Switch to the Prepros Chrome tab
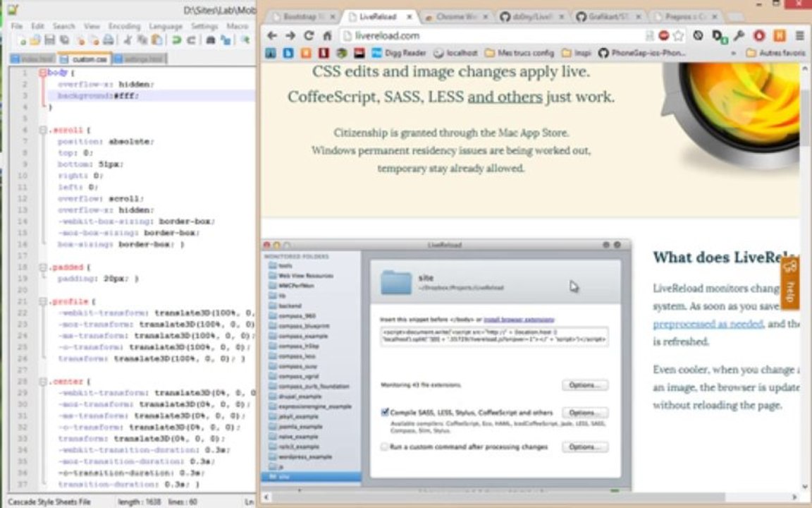The image size is (812, 508). point(685,17)
